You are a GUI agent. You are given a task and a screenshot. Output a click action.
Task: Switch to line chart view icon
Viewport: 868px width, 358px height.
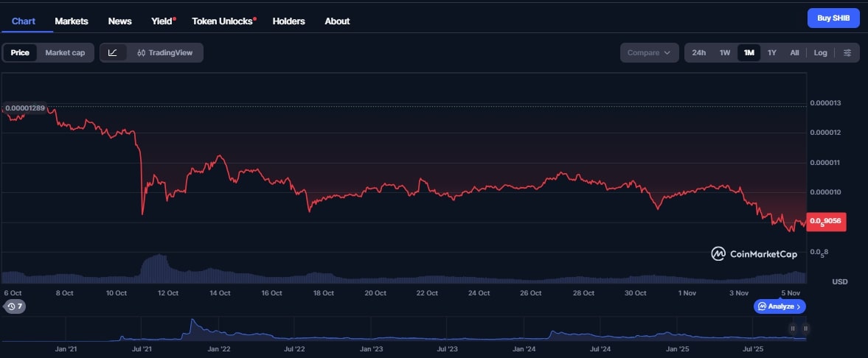tap(113, 52)
